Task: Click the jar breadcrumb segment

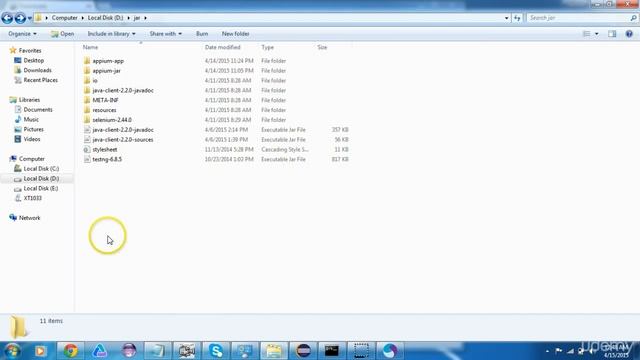Action: [x=137, y=18]
